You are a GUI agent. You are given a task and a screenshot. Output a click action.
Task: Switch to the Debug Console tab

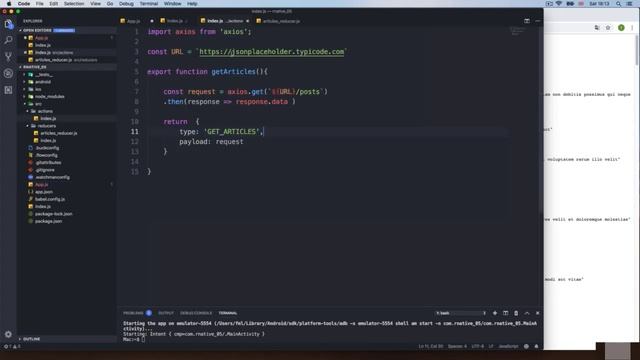click(196, 313)
